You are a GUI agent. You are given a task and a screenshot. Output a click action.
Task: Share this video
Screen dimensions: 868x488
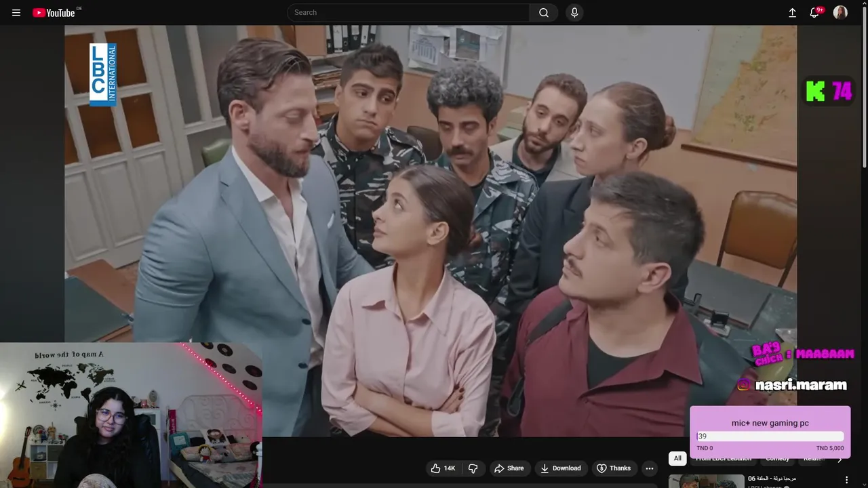coord(509,468)
